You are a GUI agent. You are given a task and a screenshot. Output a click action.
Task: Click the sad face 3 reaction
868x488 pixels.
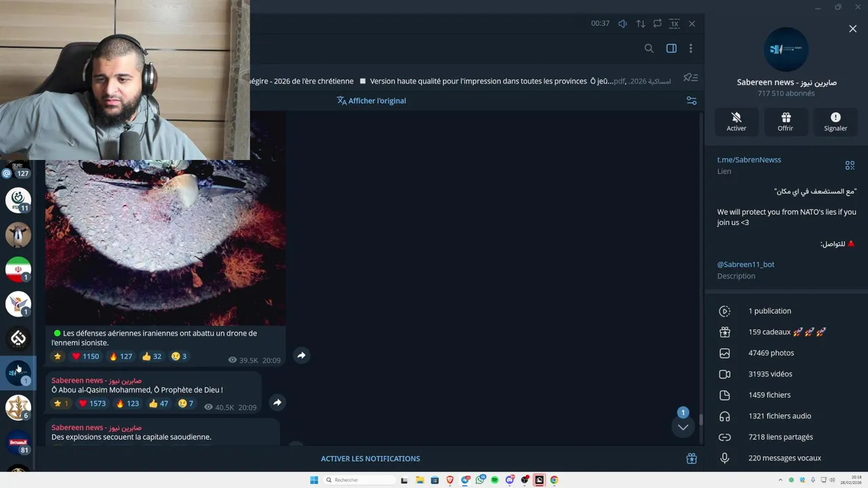179,357
